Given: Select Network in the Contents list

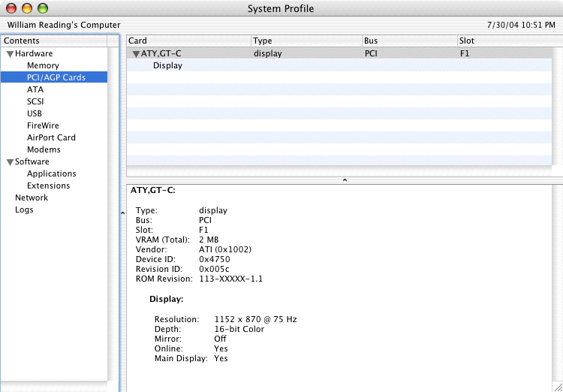Looking at the screenshot, I should click(32, 198).
